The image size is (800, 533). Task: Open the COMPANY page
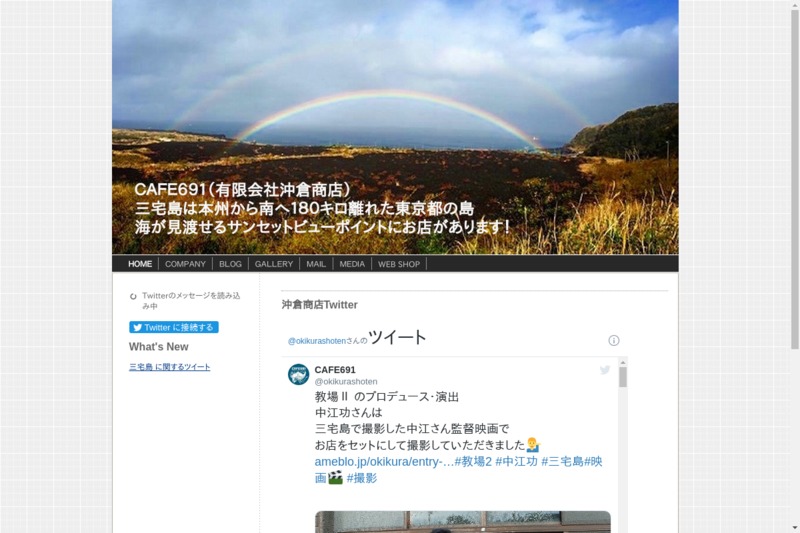tap(185, 264)
